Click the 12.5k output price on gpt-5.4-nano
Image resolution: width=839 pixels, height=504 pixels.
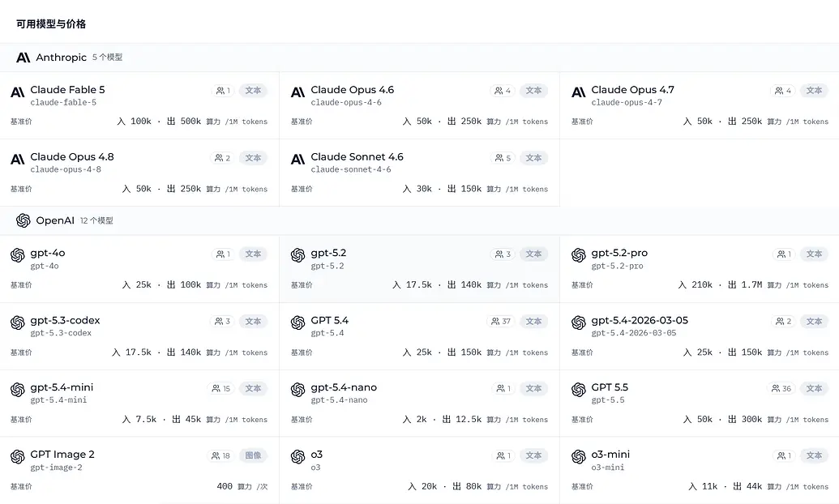[469, 420]
